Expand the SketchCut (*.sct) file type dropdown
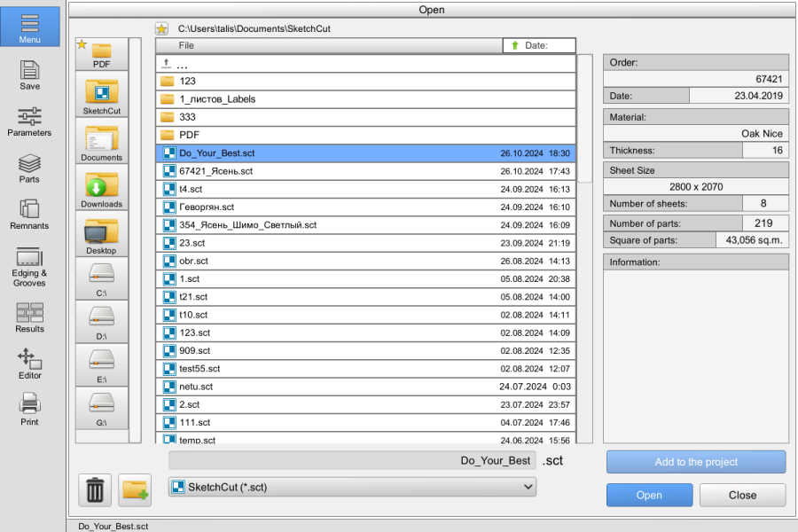The image size is (798, 532). click(352, 487)
